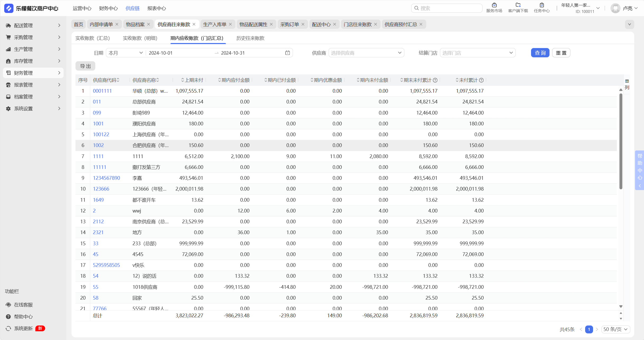Click the end date 2024-10-31 field
This screenshot has width=644, height=340.
(251, 53)
